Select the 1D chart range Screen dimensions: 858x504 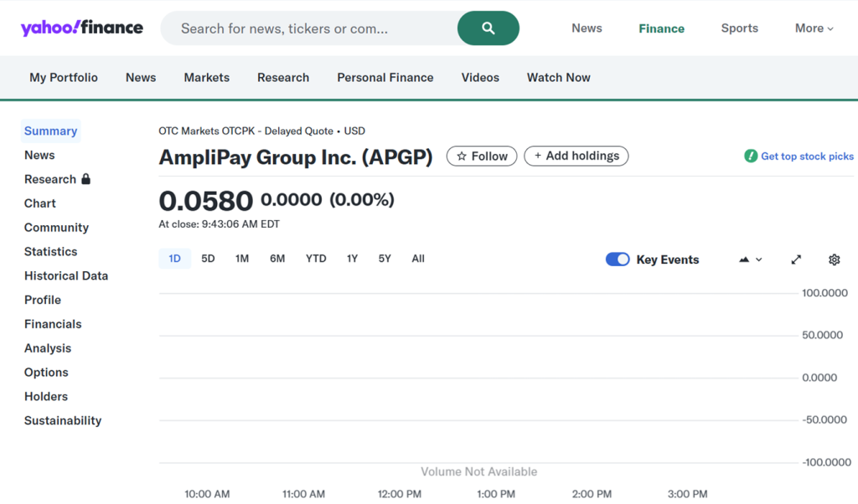tap(174, 259)
